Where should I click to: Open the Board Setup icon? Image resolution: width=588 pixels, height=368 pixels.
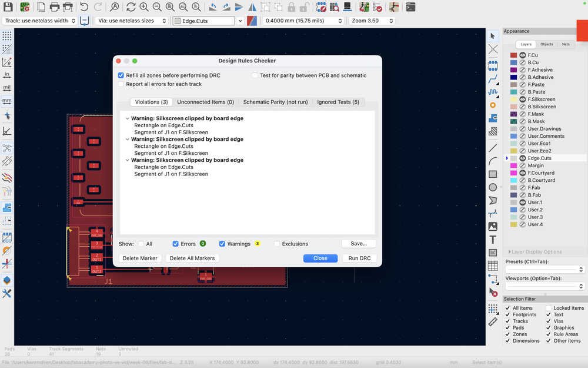tap(25, 6)
